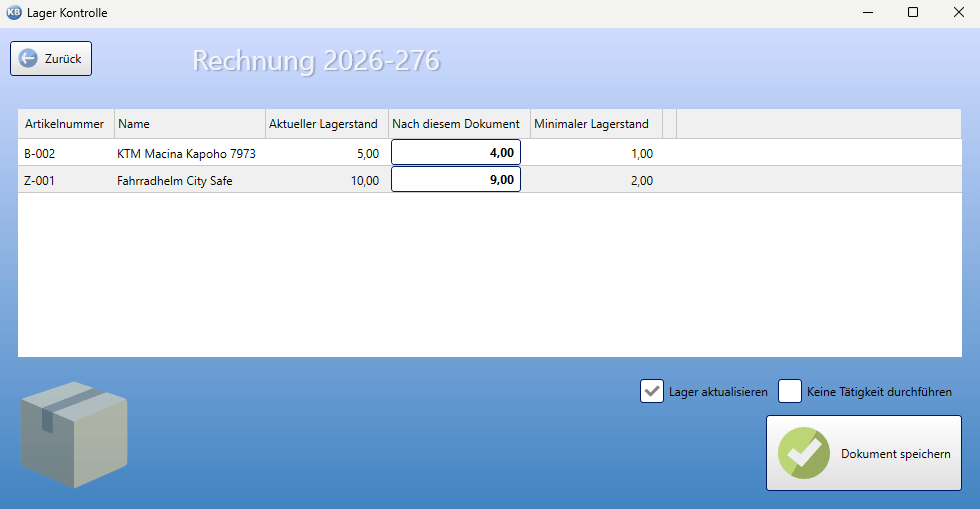980x509 pixels.
Task: Uncheck the Lager aktualisieren checkbox
Action: click(x=652, y=391)
